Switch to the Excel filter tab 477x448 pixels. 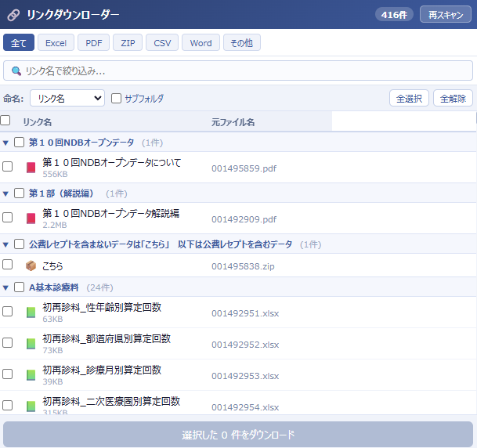[56, 43]
